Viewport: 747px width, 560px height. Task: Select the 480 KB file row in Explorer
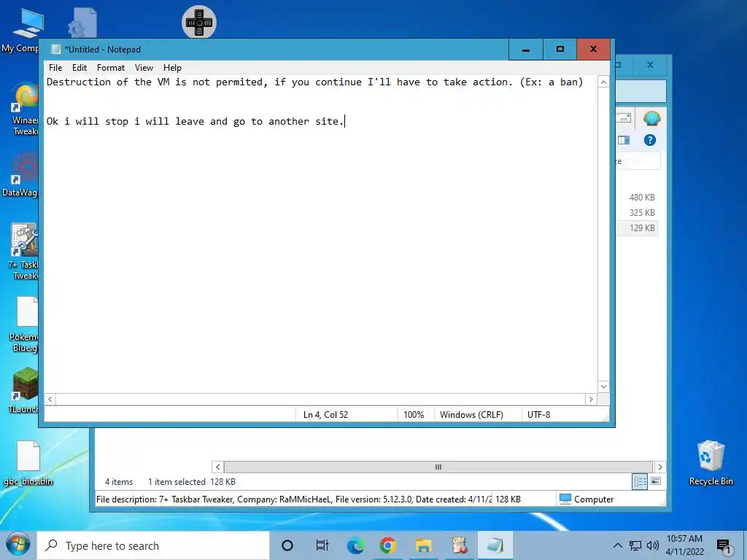pos(638,197)
